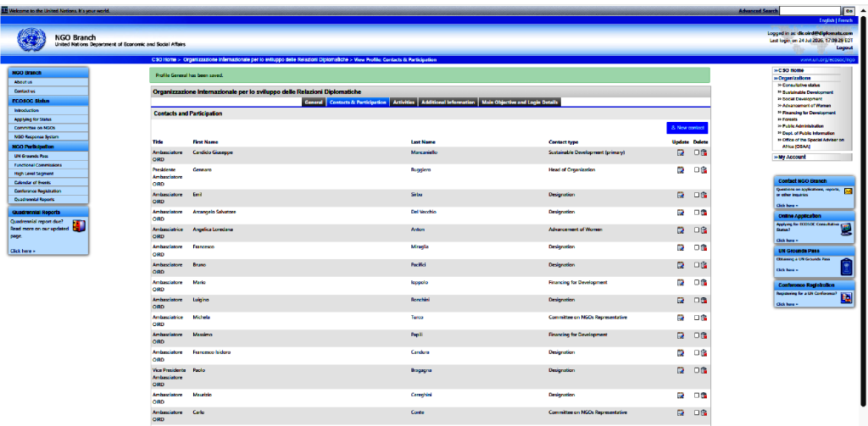The height and width of the screenshot is (426, 868).
Task: Open update icon for Luigino row
Action: 681,301
